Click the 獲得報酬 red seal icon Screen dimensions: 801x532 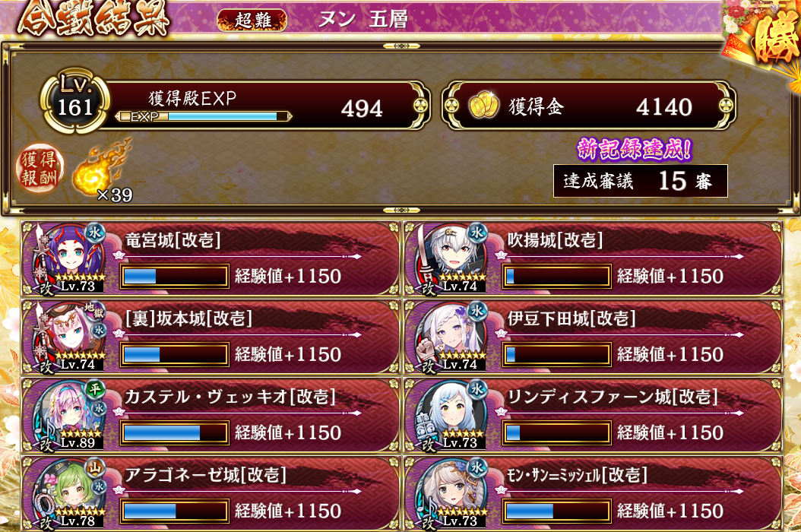40,168
